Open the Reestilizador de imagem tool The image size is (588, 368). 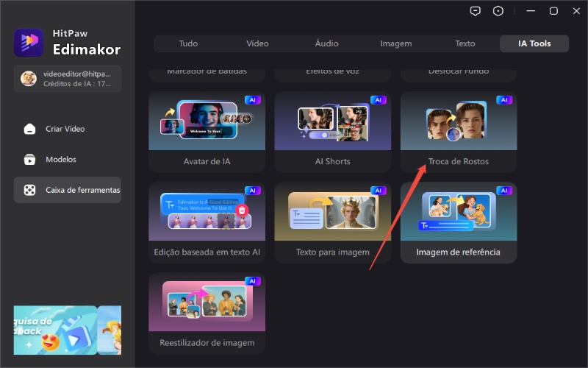[x=207, y=312]
